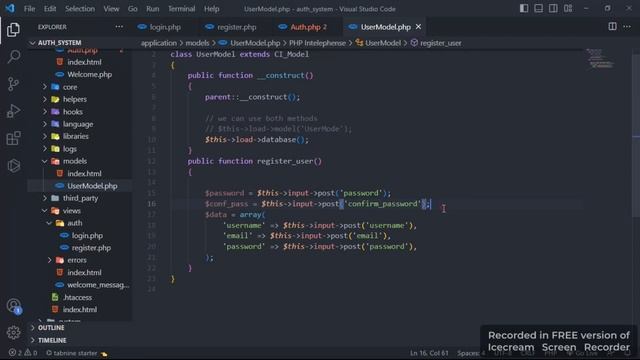The height and width of the screenshot is (360, 640).
Task: Open the Accounts menu icon
Action: pos(13,306)
